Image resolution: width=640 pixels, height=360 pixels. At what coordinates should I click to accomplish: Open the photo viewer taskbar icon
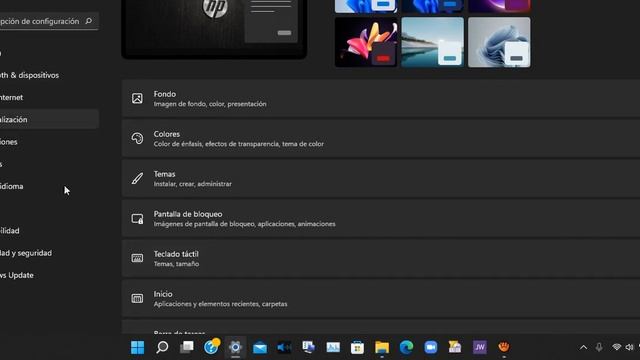click(x=333, y=347)
